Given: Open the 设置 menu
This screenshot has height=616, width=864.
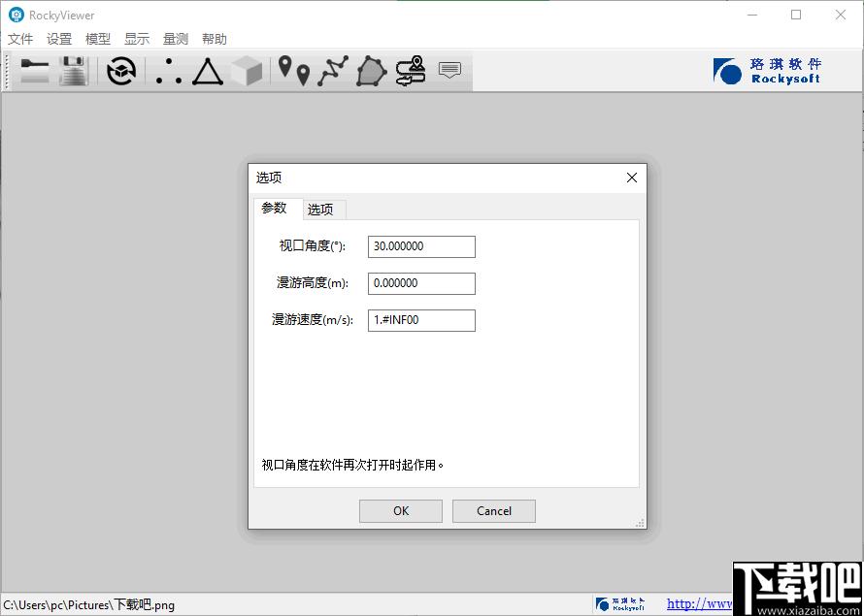Looking at the screenshot, I should click(x=59, y=39).
